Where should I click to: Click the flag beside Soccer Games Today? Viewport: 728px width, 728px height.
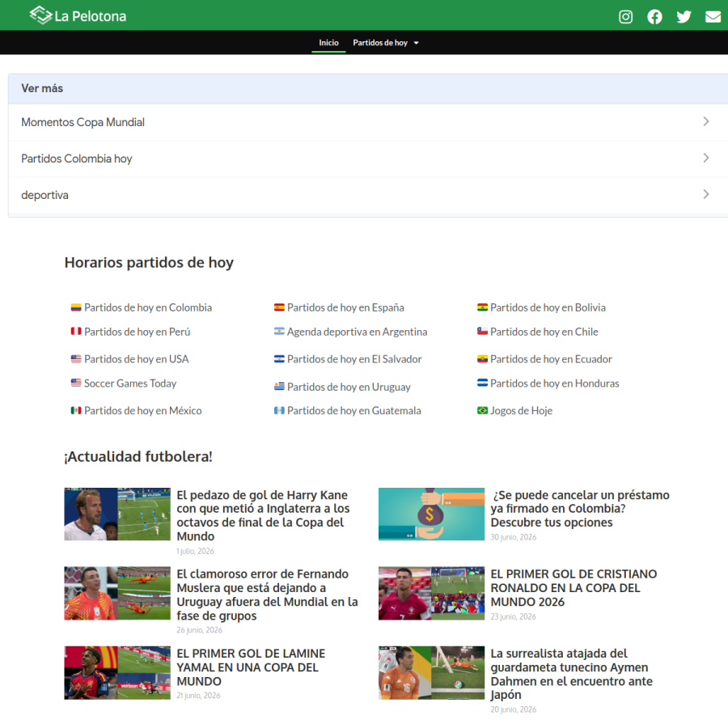(76, 383)
